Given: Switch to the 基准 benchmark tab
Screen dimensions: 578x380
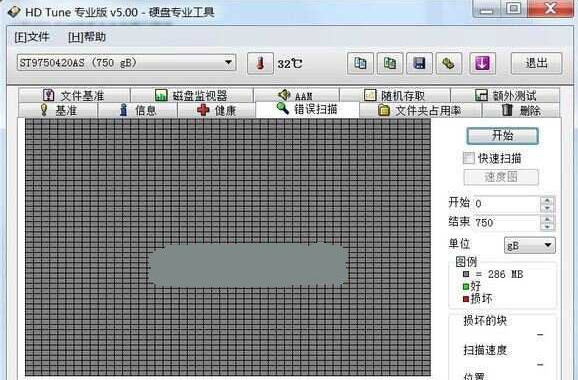Looking at the screenshot, I should (x=58, y=110).
